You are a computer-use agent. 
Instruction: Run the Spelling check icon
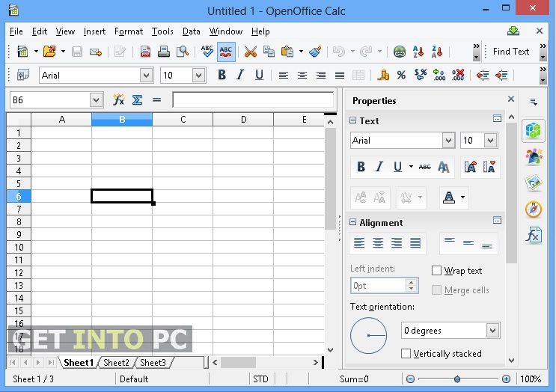(207, 52)
